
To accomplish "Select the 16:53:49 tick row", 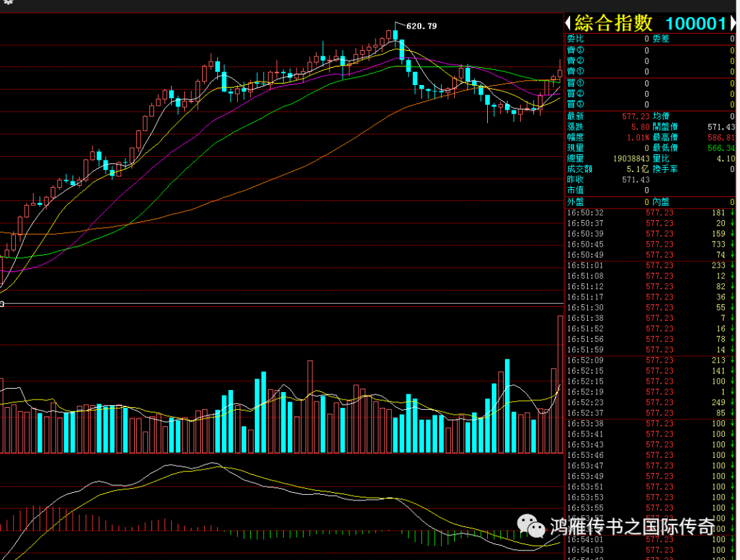I will [650, 476].
